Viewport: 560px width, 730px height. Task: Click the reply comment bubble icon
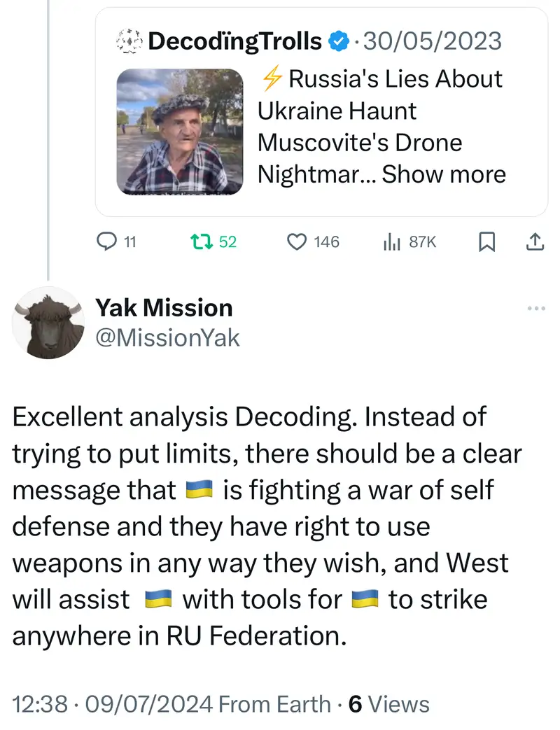coord(105,242)
